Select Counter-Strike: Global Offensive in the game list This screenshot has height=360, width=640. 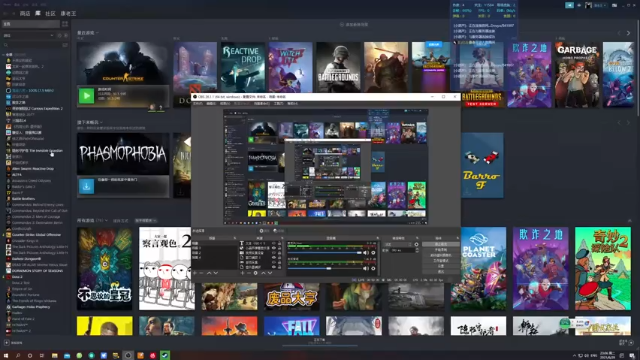36,235
